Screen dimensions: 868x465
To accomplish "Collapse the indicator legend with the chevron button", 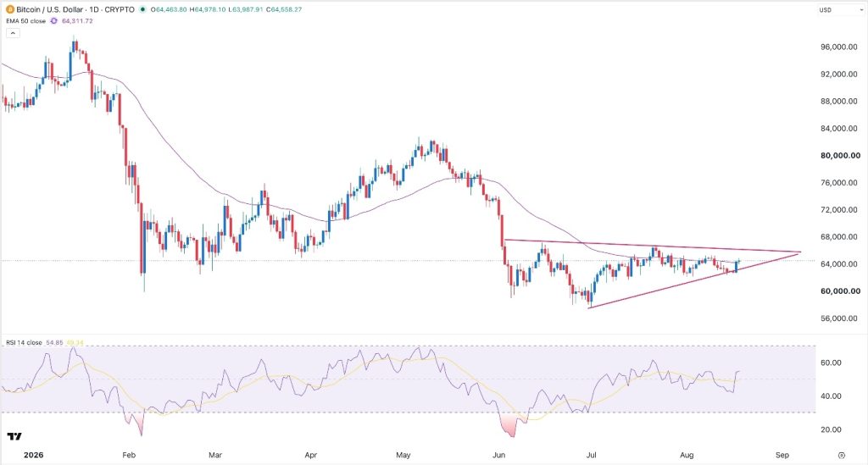I will [x=13, y=33].
